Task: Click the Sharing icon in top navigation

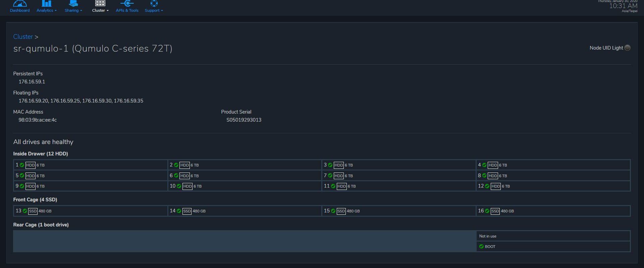Action: [x=73, y=3]
